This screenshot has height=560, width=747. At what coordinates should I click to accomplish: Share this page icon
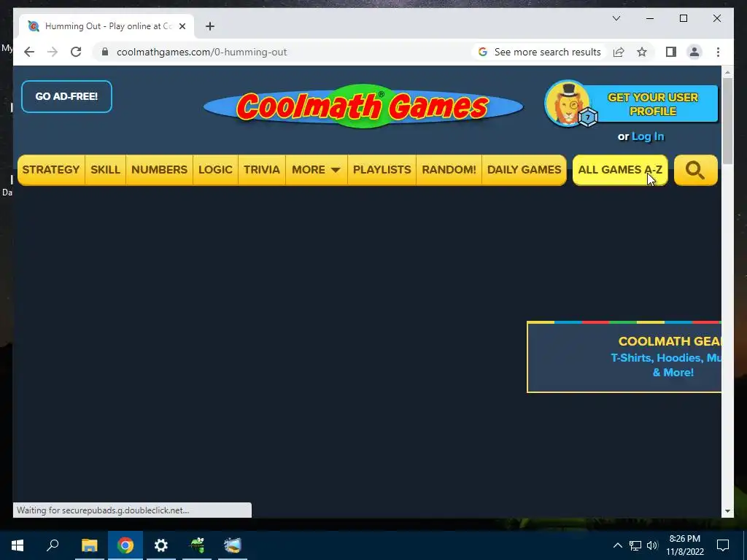click(x=619, y=52)
